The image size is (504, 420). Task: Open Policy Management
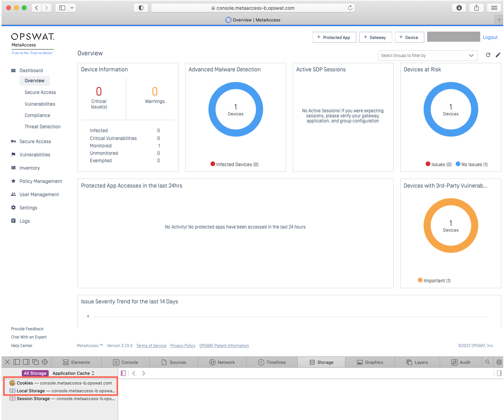[x=37, y=181]
